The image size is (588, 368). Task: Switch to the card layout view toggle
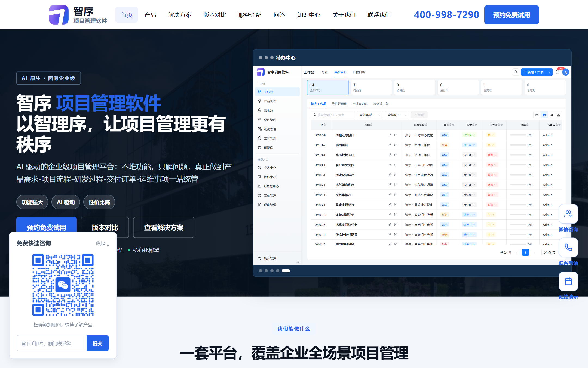click(x=537, y=115)
